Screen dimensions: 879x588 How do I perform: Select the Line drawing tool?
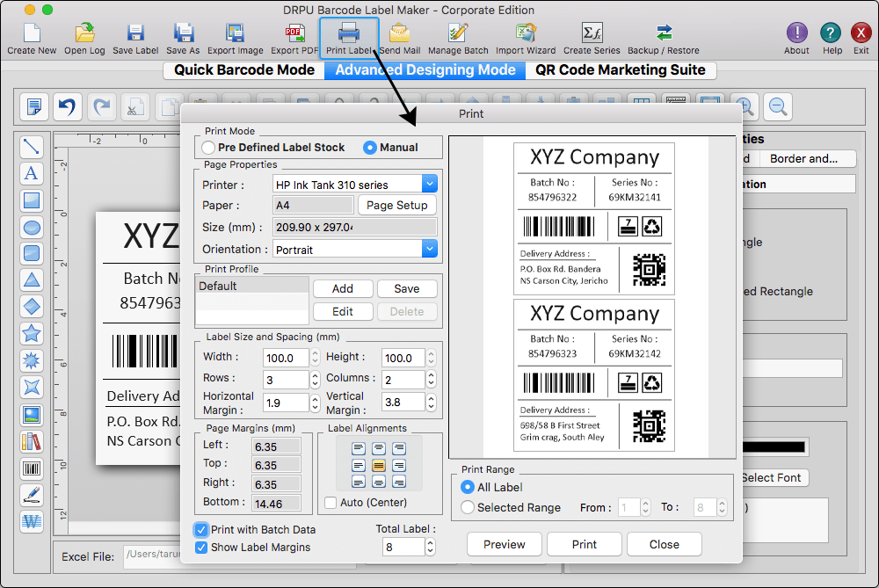click(x=32, y=147)
